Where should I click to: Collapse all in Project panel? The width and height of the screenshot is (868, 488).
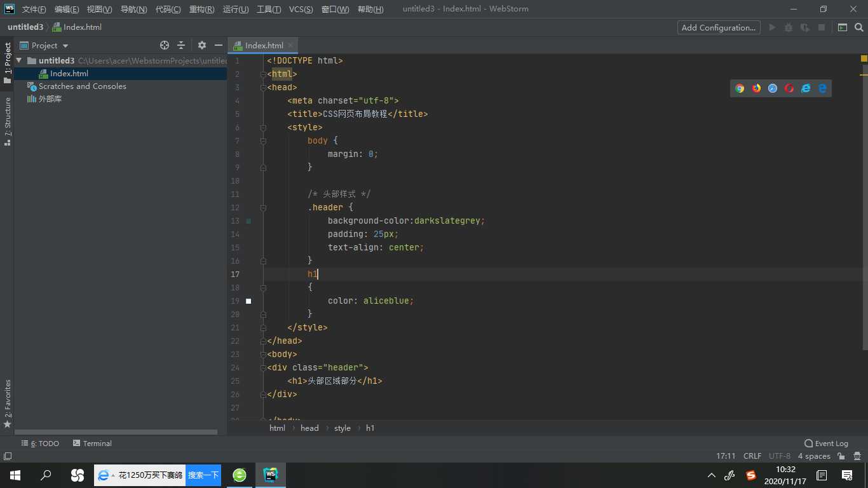pyautogui.click(x=181, y=45)
